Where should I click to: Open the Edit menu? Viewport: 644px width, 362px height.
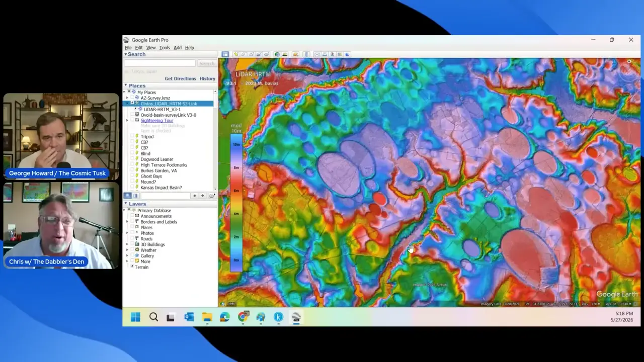point(139,48)
